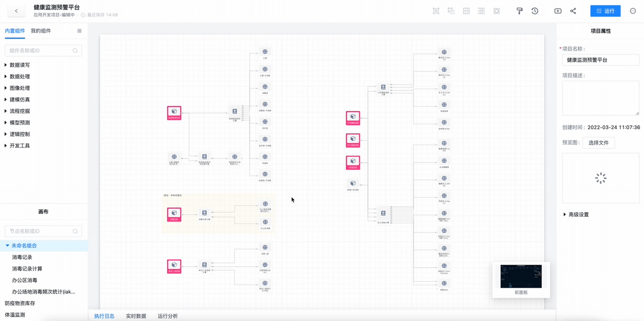Image resolution: width=644 pixels, height=321 pixels.
Task: Open the 实时数据 tab
Action: [136, 316]
